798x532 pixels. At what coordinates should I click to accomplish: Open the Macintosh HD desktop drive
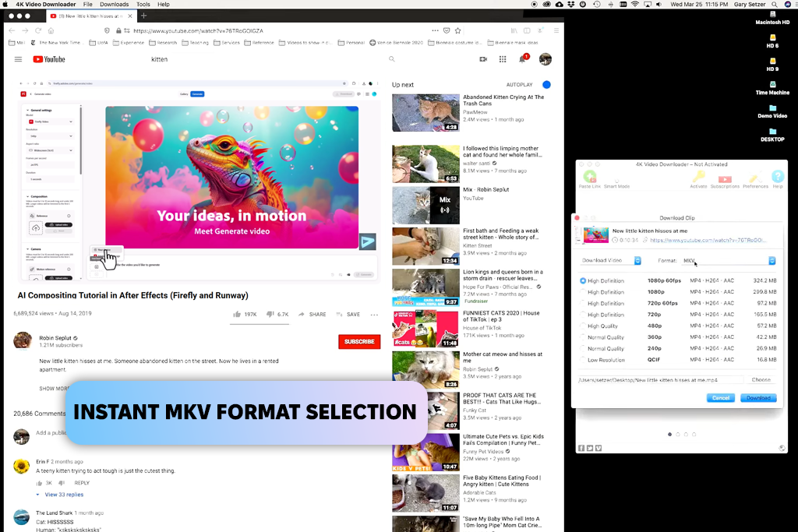(x=772, y=18)
